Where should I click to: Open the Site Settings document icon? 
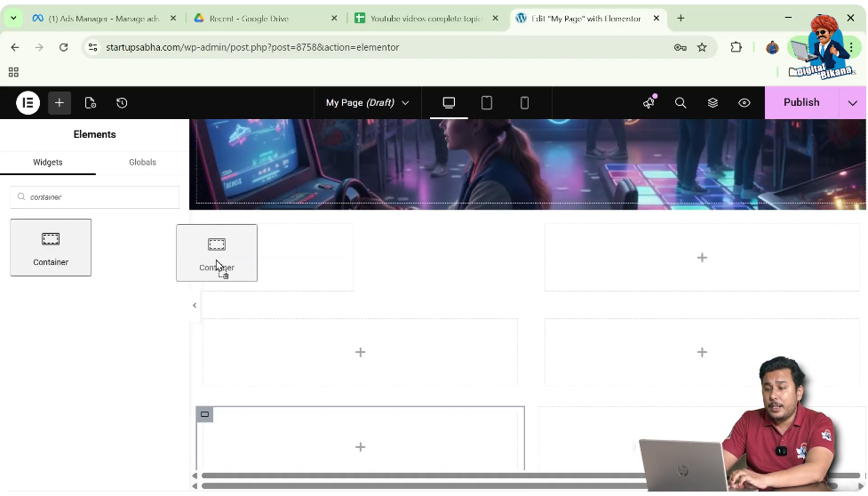[91, 103]
